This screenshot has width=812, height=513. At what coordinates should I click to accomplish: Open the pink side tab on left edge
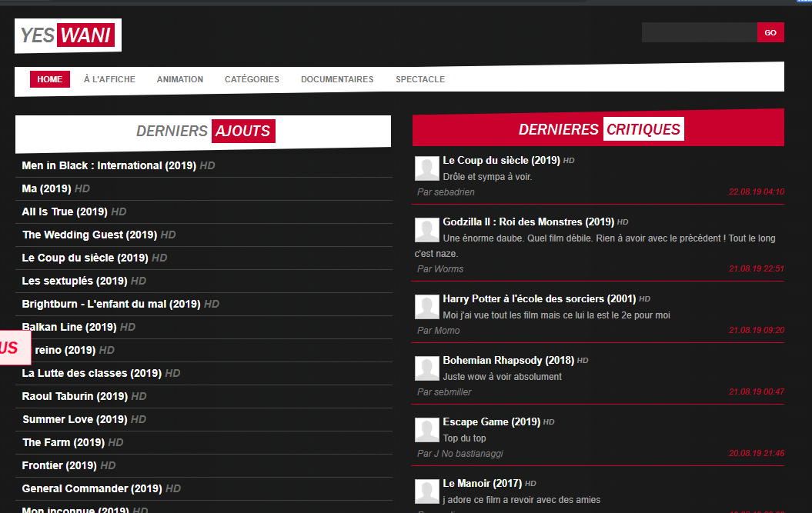15,348
